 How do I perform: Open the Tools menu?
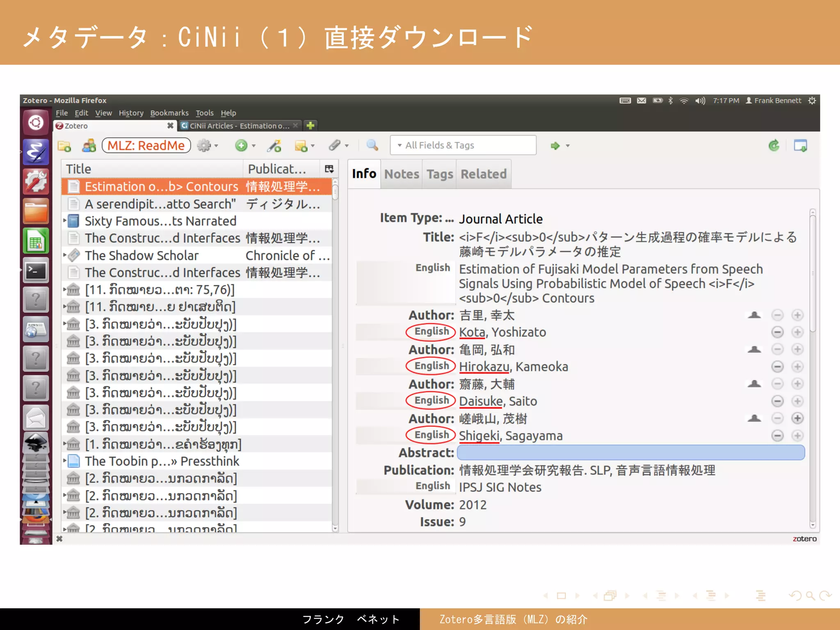pos(204,113)
